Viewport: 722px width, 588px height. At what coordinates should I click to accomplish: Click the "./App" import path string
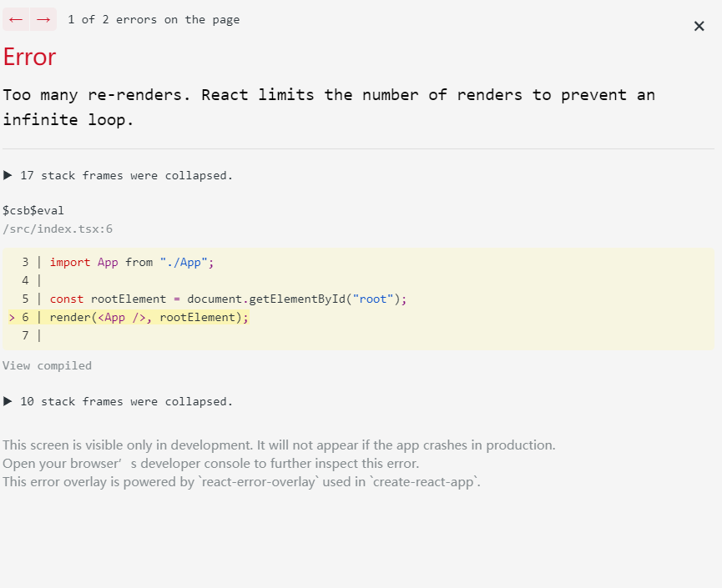click(x=184, y=262)
